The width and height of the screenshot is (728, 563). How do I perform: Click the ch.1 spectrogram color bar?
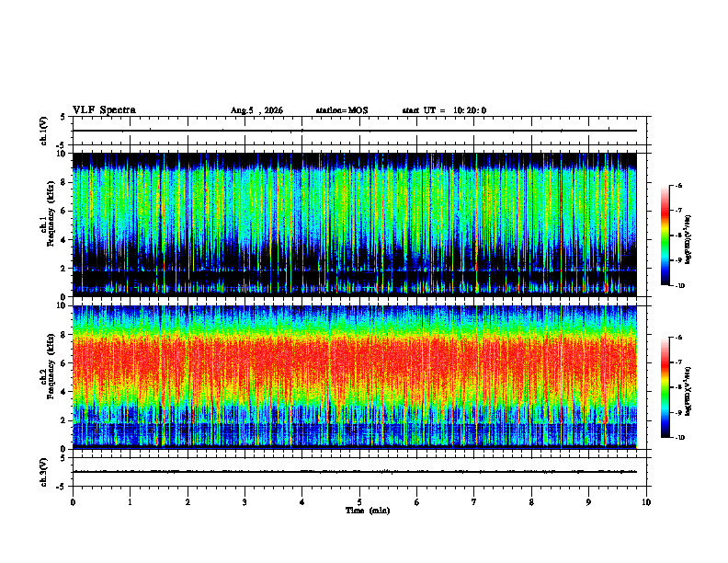tap(665, 236)
